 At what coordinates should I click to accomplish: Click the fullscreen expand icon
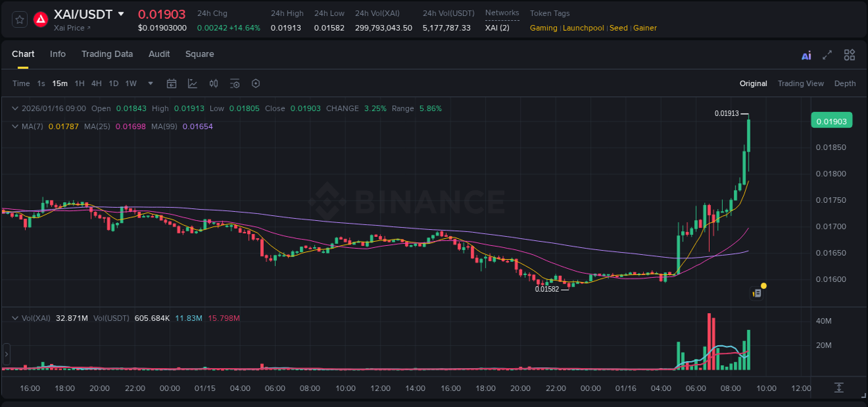point(826,55)
